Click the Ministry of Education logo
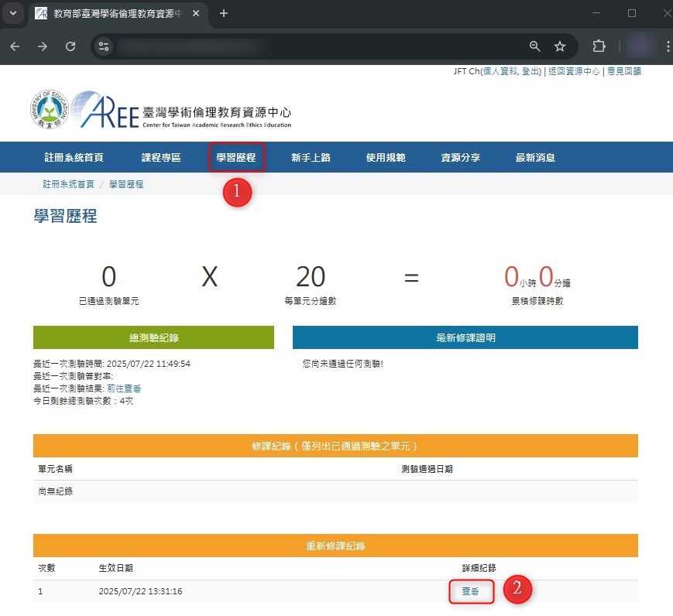The image size is (673, 616). pos(50,109)
